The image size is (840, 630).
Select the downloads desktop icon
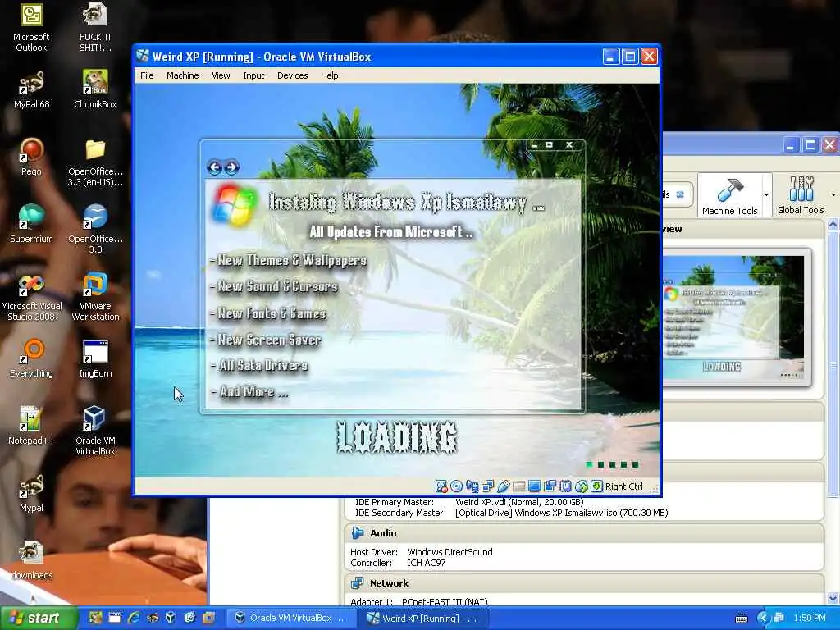pyautogui.click(x=31, y=561)
